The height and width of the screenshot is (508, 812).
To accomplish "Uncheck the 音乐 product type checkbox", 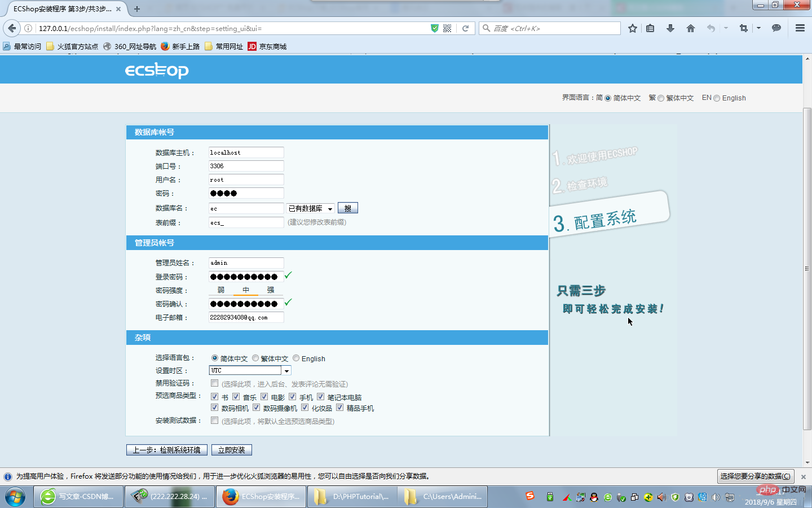I will [x=236, y=397].
